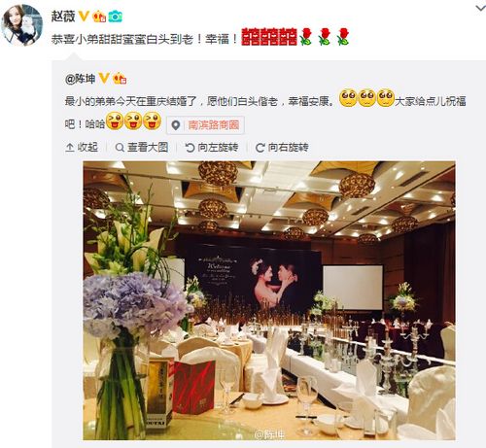Click the location pin icon
This screenshot has width=486, height=448.
[x=176, y=125]
